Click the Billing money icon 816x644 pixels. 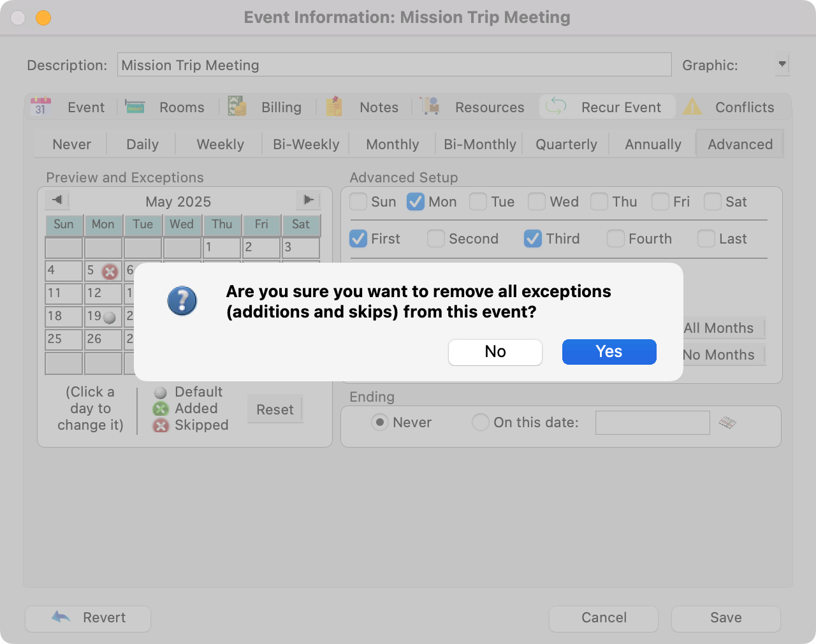[x=237, y=106]
